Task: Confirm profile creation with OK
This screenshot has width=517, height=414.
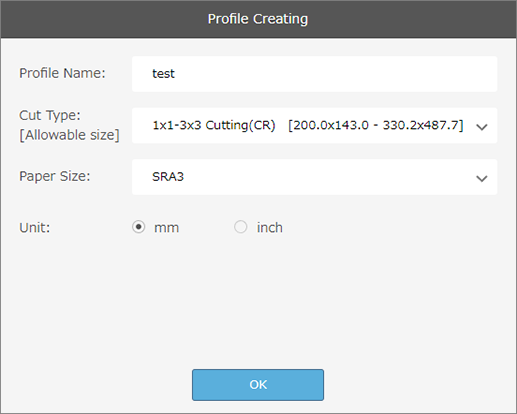Action: [x=258, y=385]
